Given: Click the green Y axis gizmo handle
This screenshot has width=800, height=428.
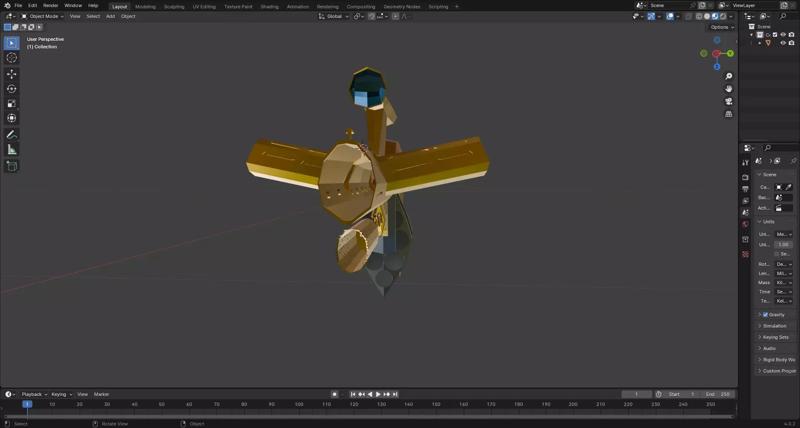Looking at the screenshot, I should 730,53.
